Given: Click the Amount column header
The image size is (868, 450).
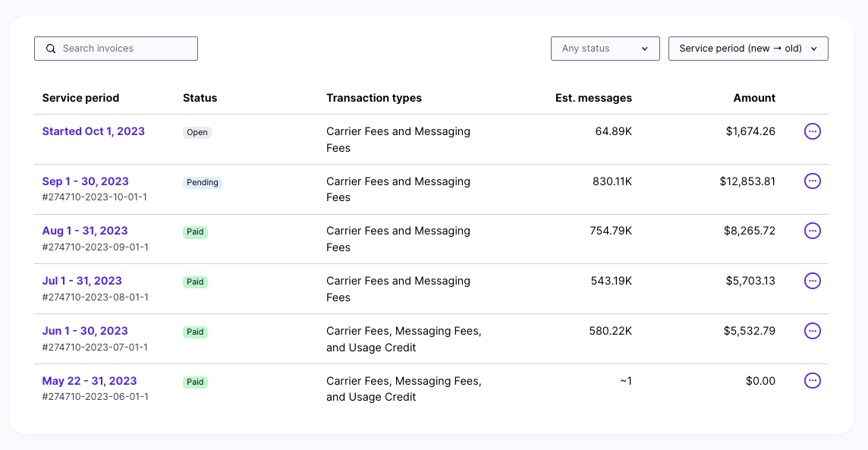Looking at the screenshot, I should pyautogui.click(x=754, y=98).
